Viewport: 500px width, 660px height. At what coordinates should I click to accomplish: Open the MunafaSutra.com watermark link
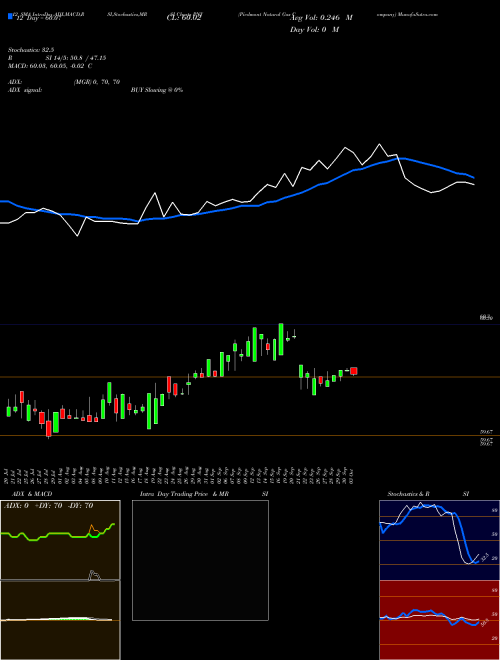coord(420,14)
